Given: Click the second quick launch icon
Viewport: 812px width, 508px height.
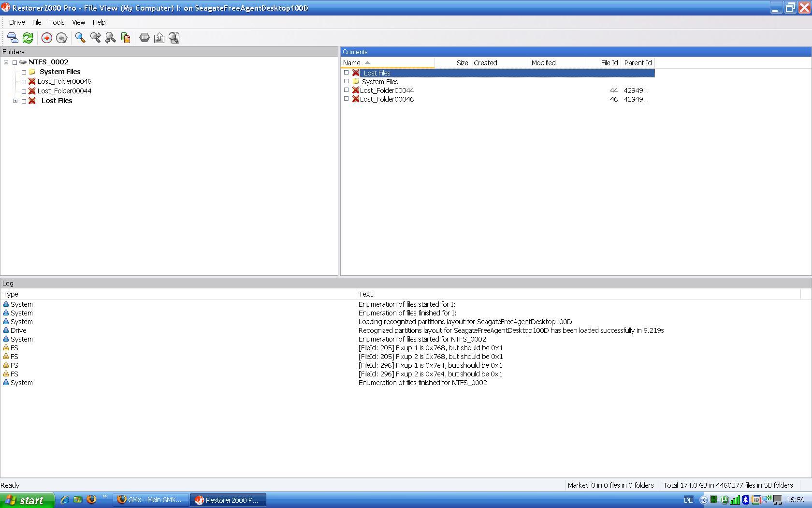Looking at the screenshot, I should (x=78, y=500).
